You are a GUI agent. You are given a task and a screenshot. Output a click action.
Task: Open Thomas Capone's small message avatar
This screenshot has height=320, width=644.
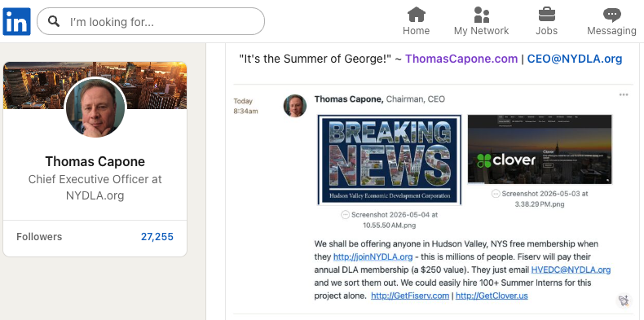[295, 106]
